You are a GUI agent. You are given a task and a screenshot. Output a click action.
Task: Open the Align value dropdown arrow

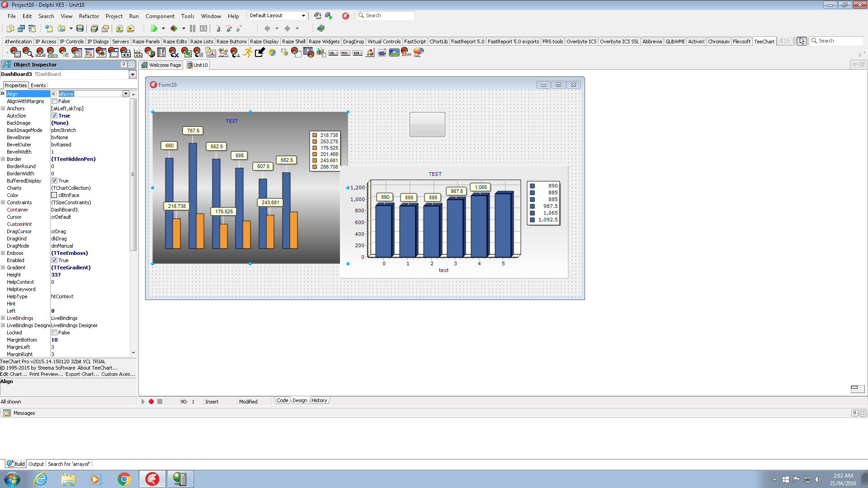tap(126, 94)
